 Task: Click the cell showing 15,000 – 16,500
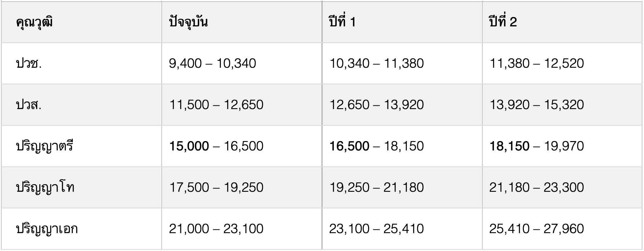pos(216,146)
